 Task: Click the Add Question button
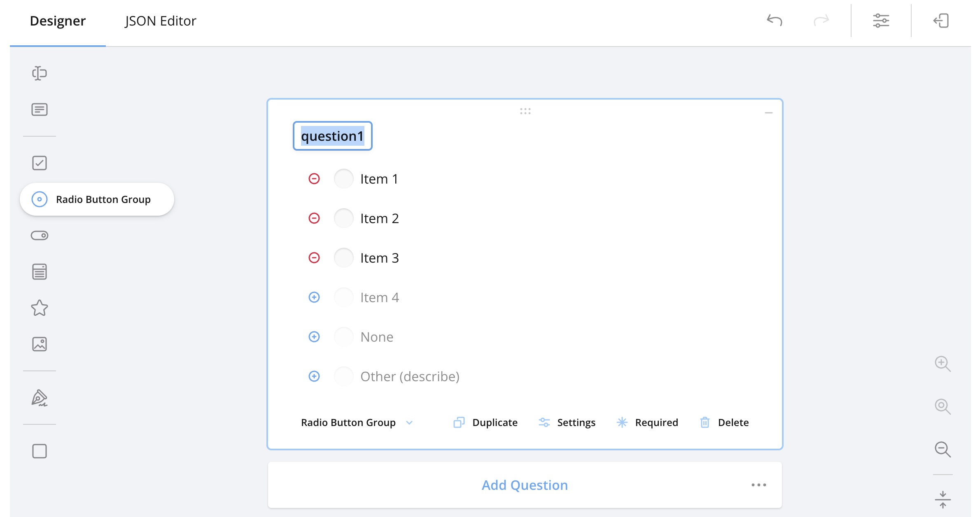[x=525, y=485]
